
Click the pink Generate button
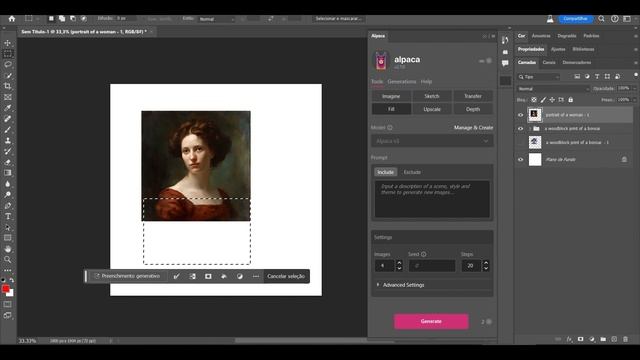click(431, 322)
